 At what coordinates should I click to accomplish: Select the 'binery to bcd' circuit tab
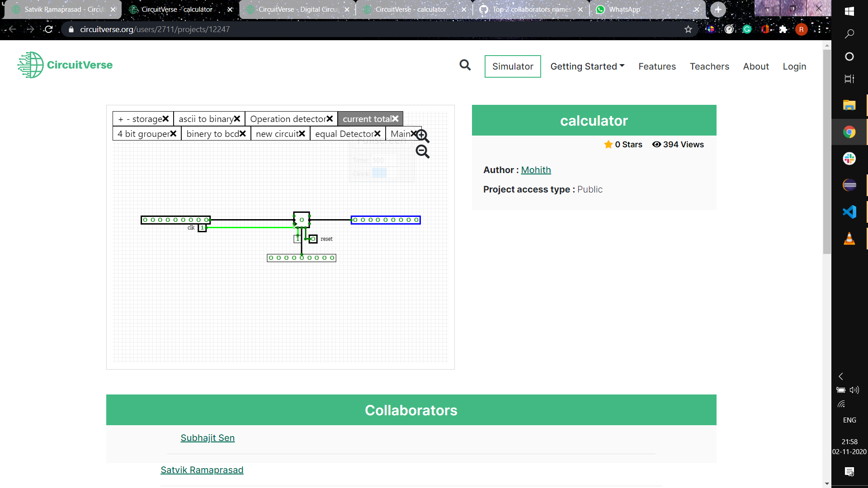(x=212, y=134)
